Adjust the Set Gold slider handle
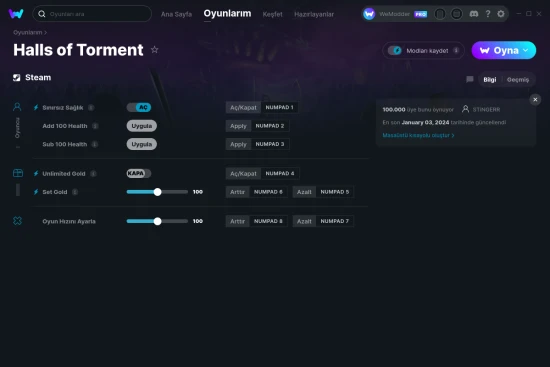550x367 pixels. tap(157, 192)
